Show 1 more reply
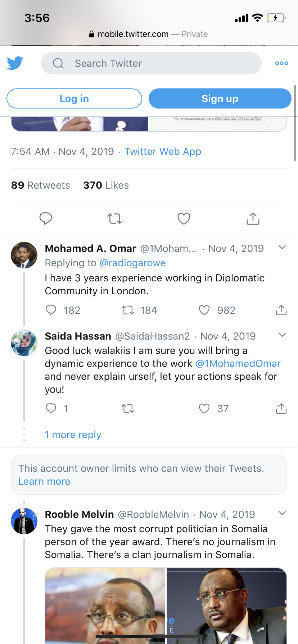 coord(73,435)
